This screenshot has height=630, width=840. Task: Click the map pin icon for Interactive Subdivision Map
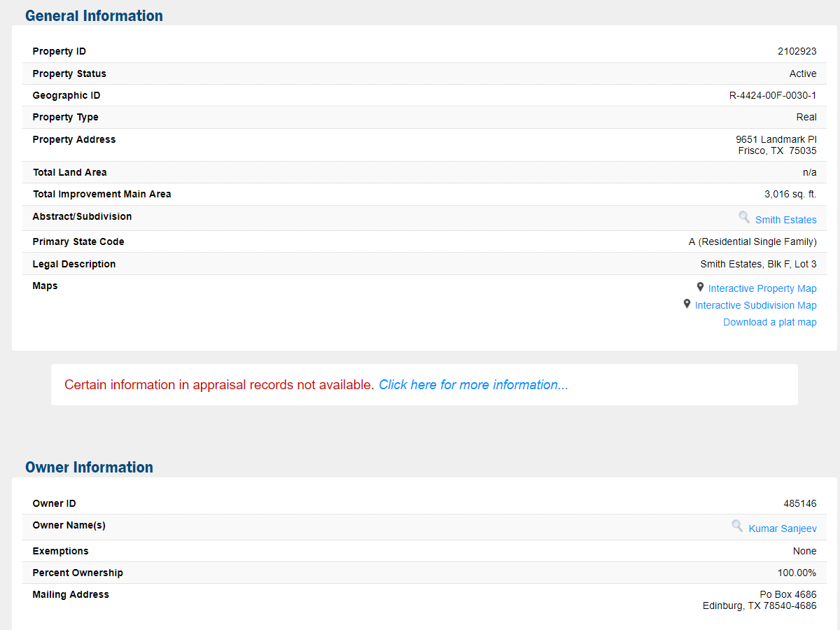point(687,304)
